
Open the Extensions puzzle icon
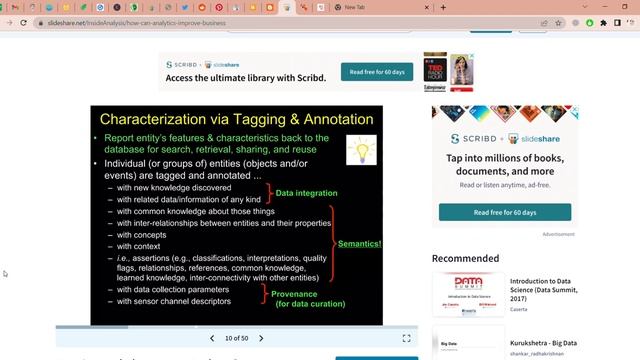pyautogui.click(x=603, y=23)
